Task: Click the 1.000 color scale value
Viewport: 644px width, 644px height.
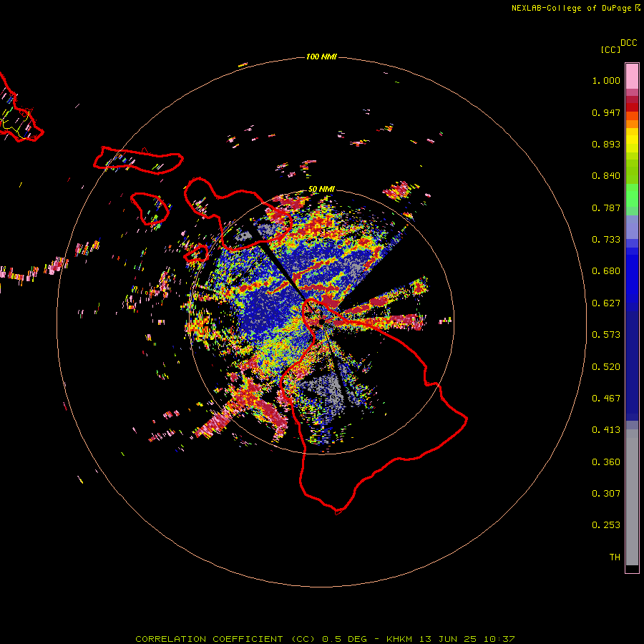Action: pos(606,80)
